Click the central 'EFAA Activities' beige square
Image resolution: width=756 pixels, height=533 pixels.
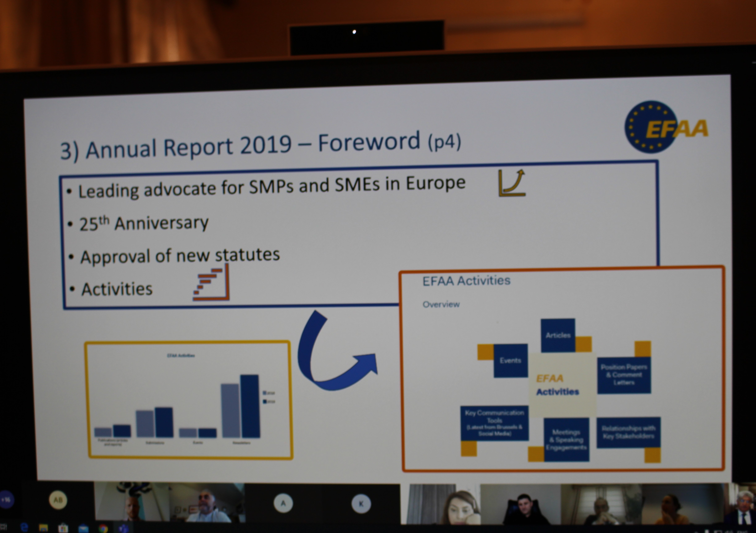coord(562,385)
